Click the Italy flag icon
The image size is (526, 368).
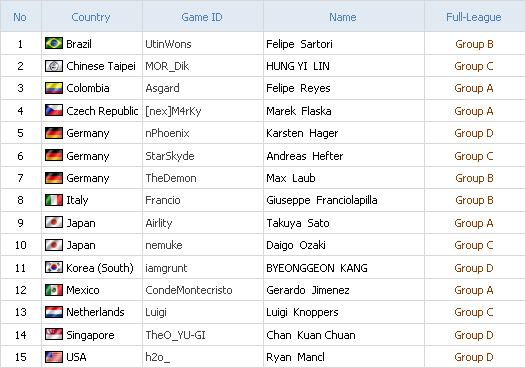pos(54,200)
